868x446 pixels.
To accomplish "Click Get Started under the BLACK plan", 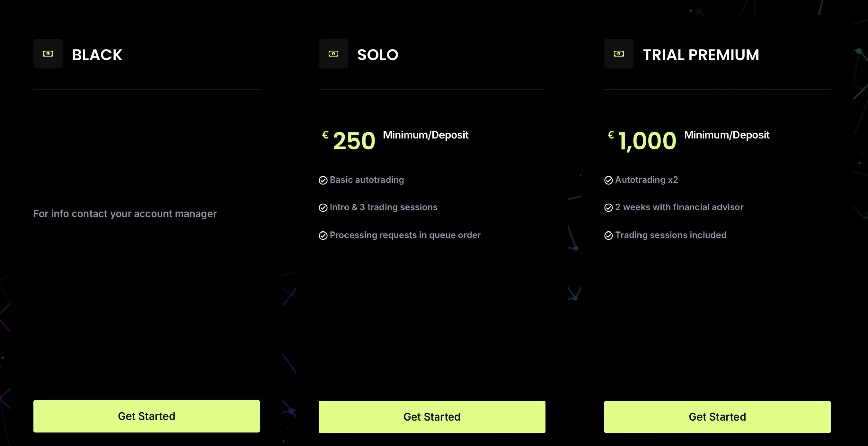I will (x=146, y=416).
